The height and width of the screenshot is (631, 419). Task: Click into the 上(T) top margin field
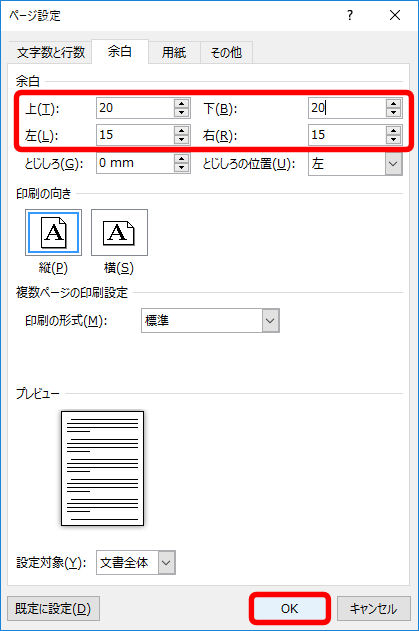pyautogui.click(x=135, y=108)
